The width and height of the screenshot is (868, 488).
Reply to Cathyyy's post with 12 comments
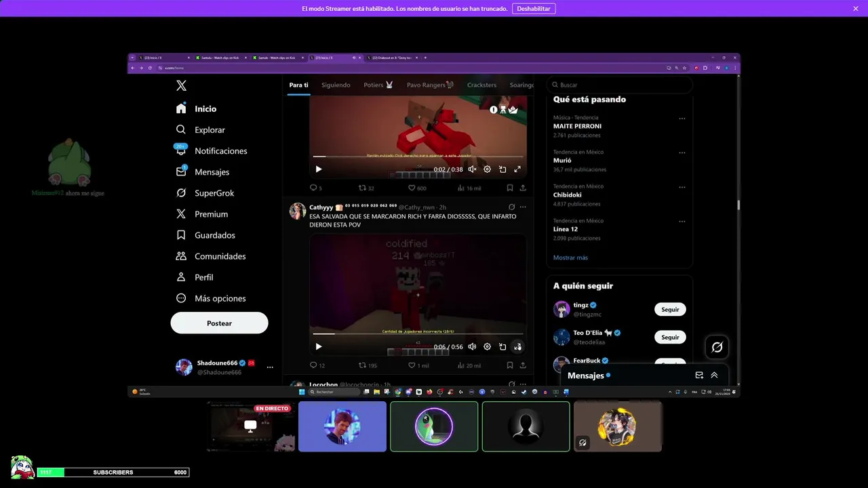pyautogui.click(x=317, y=365)
